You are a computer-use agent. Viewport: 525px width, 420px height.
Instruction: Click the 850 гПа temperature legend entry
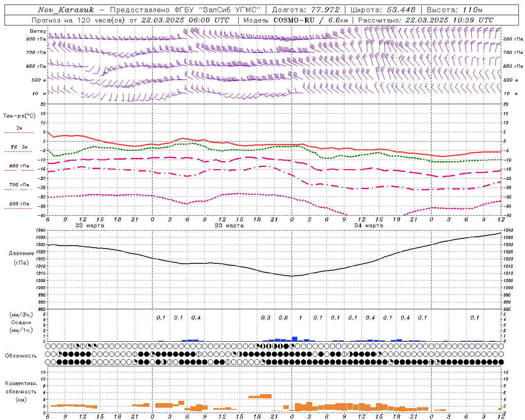(x=19, y=166)
